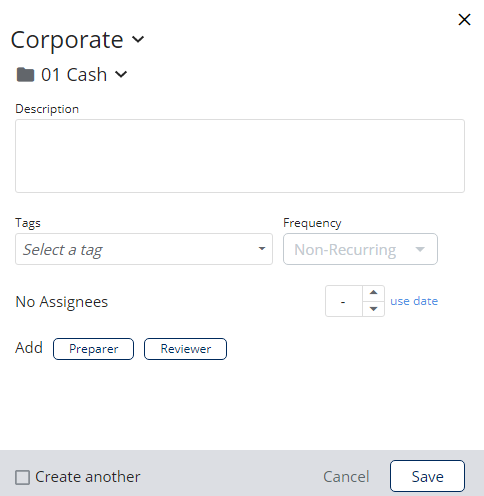Open the Select a tag dropdown
484x496 pixels.
144,249
